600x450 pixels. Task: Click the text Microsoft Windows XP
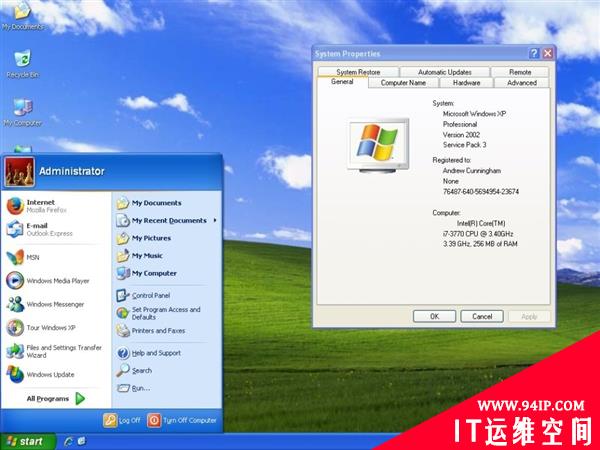474,114
